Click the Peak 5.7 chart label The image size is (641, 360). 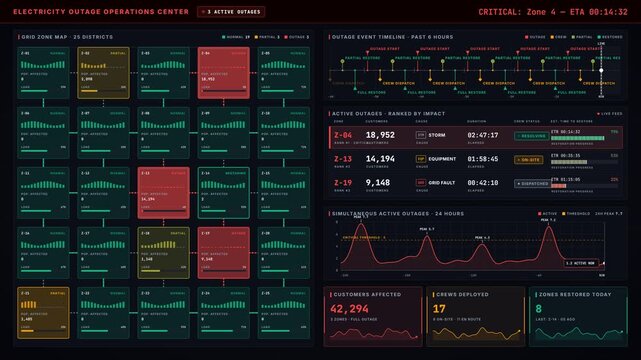tap(427, 229)
